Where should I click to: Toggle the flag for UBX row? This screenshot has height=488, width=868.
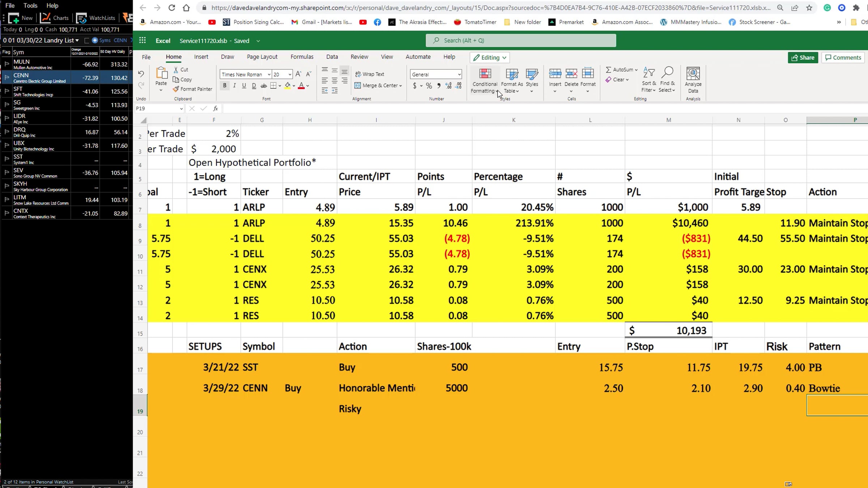7,146
